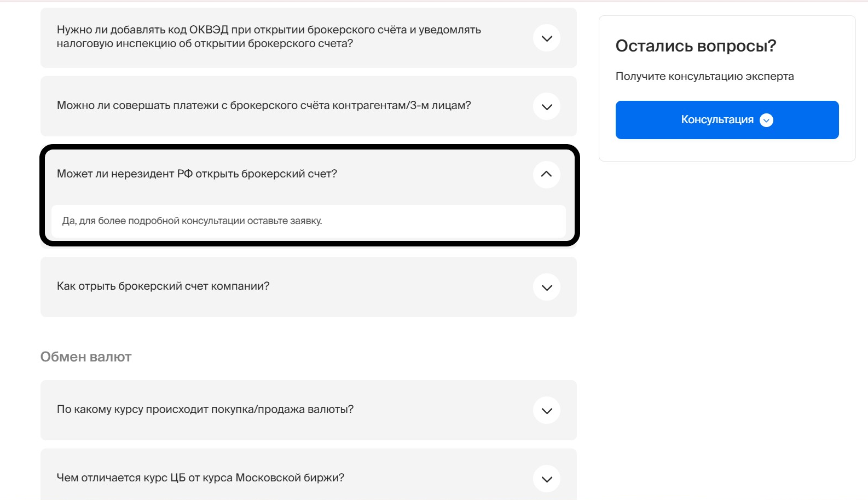Select the answer text about leaving a request
Viewport: 868px width, 500px height.
click(190, 221)
